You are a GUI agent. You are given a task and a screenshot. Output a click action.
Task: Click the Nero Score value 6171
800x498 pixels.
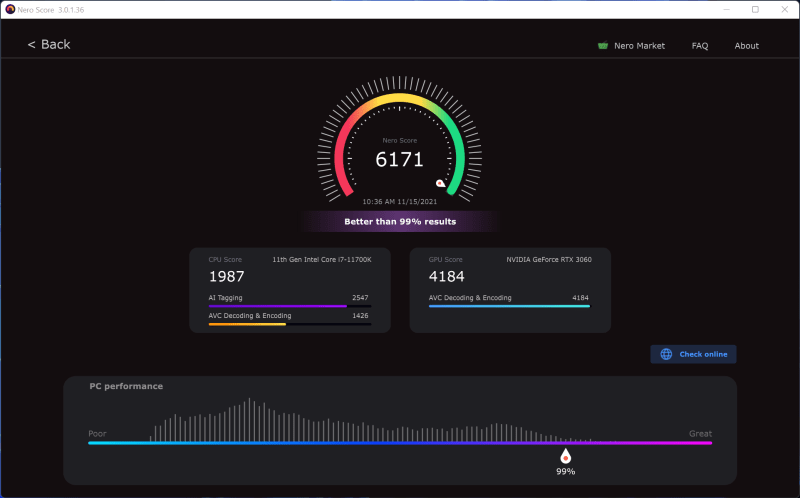click(x=399, y=160)
